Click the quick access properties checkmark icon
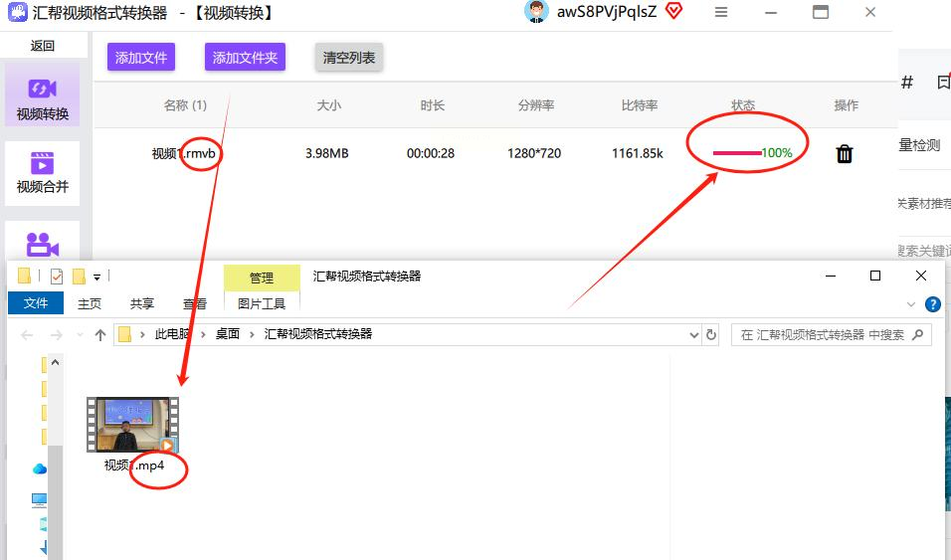The height and width of the screenshot is (560, 951). [57, 277]
